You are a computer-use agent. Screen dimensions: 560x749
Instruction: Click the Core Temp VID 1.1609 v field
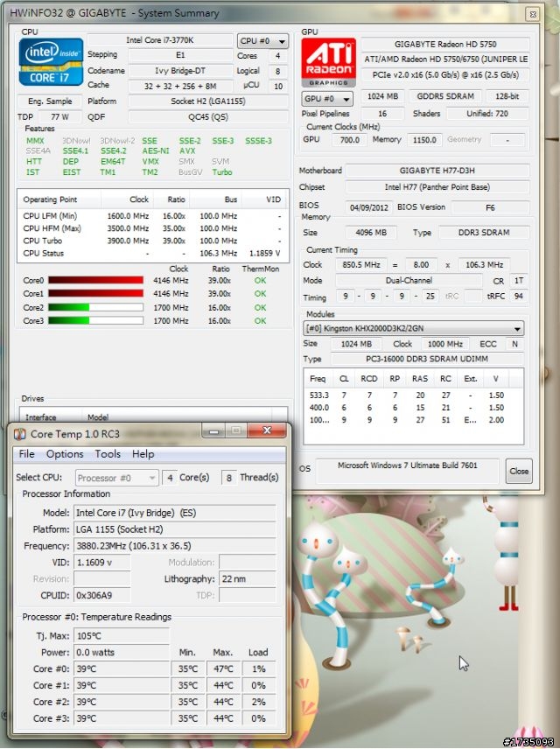click(x=101, y=563)
